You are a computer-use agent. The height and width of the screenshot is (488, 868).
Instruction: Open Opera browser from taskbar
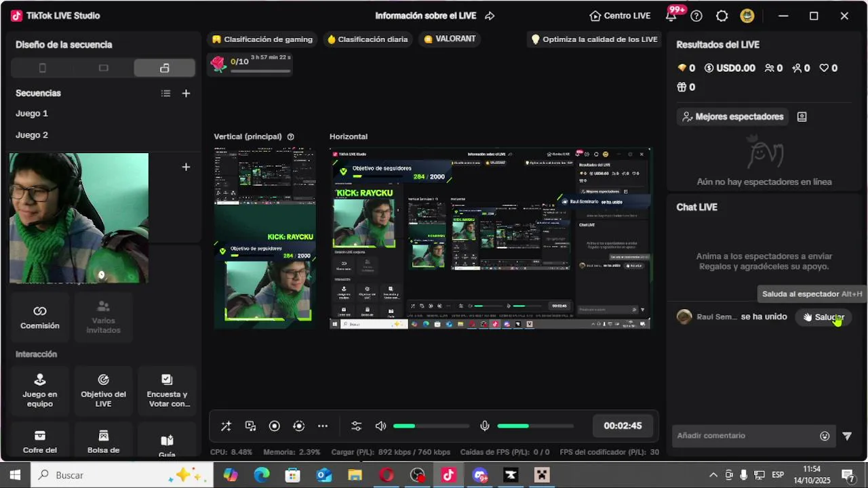coord(386,475)
